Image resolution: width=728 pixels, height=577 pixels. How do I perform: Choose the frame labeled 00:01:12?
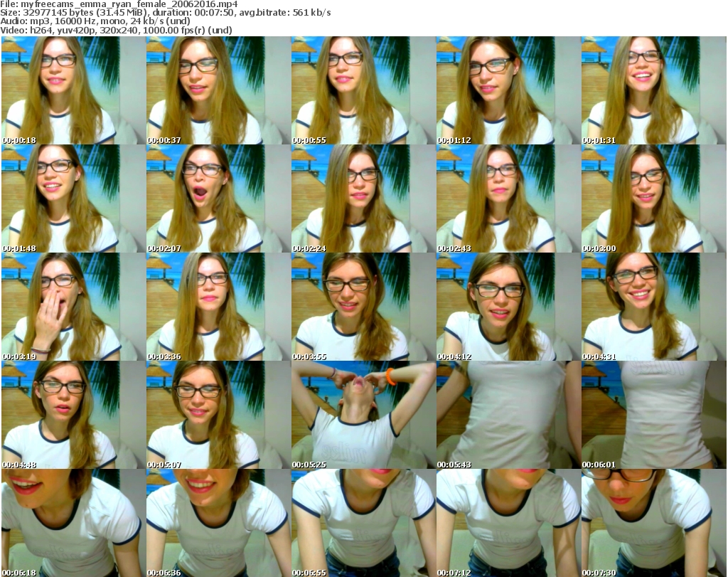508,90
